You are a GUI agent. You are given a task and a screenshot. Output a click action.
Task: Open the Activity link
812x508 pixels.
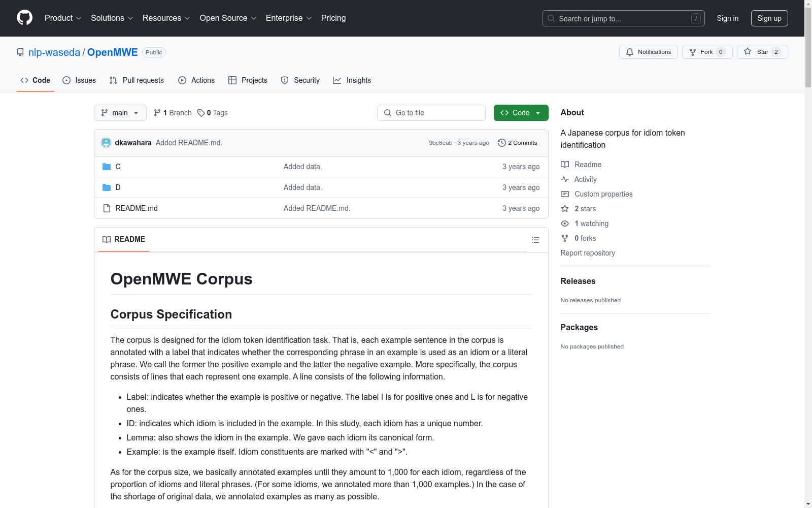(579, 179)
